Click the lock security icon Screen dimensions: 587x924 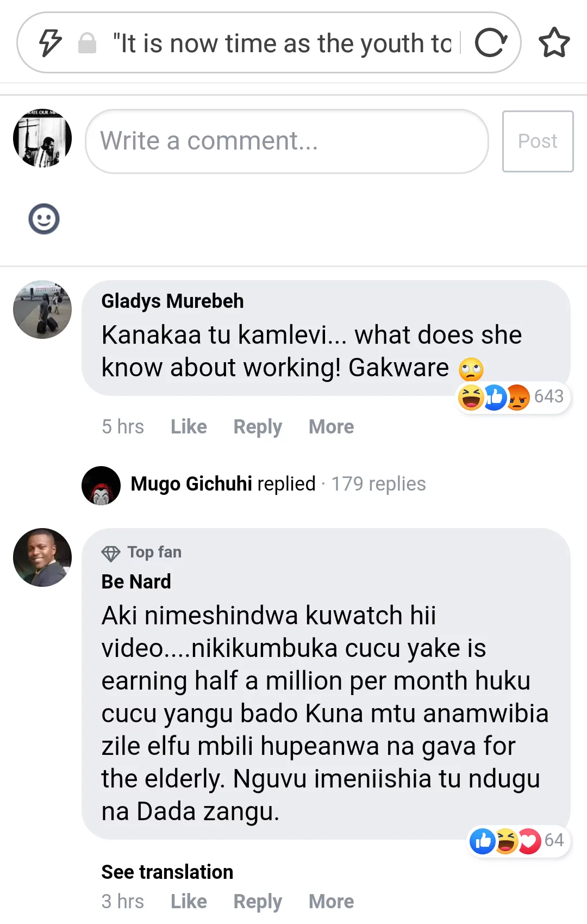[87, 43]
